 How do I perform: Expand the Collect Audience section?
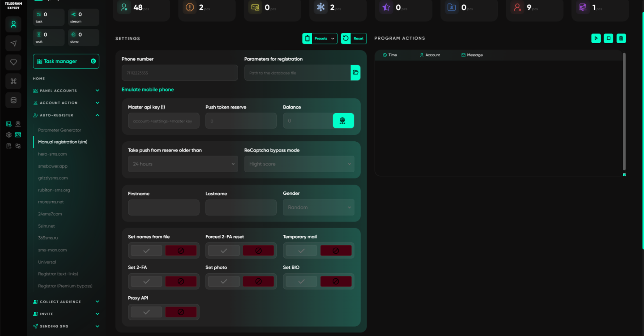point(66,302)
